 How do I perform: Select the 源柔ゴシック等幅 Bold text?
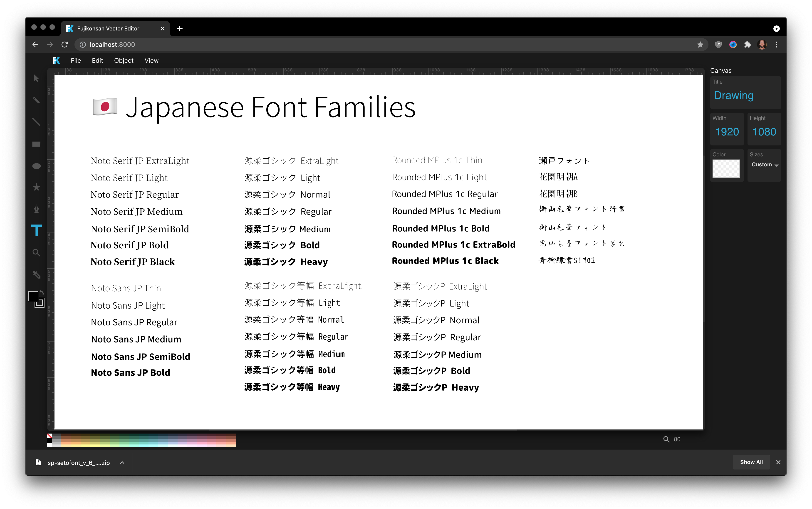click(x=290, y=370)
